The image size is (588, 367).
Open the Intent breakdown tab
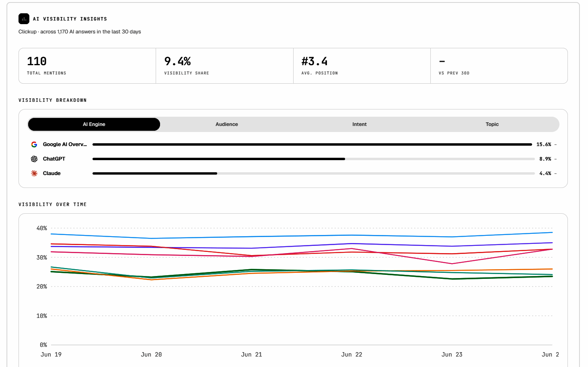click(x=360, y=124)
